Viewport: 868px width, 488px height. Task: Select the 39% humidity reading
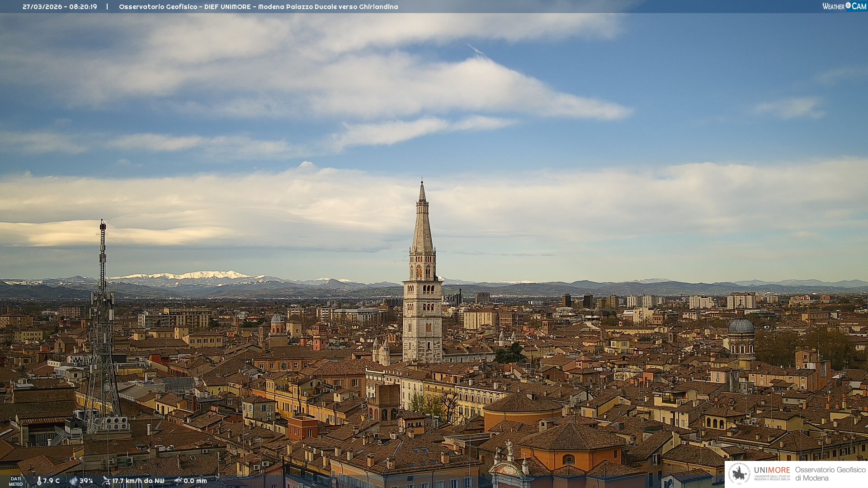pyautogui.click(x=86, y=481)
